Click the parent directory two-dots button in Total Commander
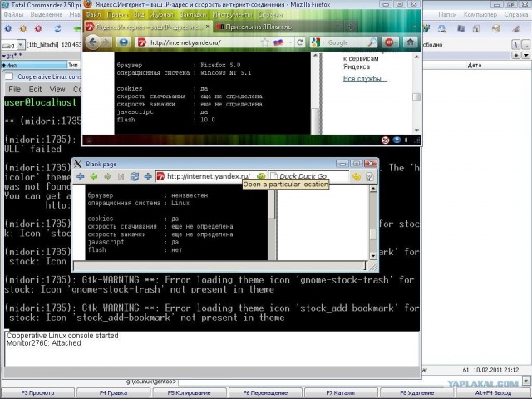 [526, 44]
